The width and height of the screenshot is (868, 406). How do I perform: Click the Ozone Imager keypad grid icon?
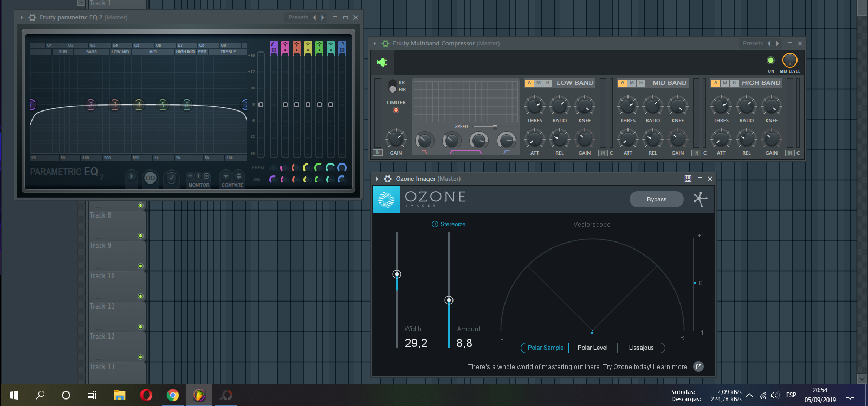[688, 179]
